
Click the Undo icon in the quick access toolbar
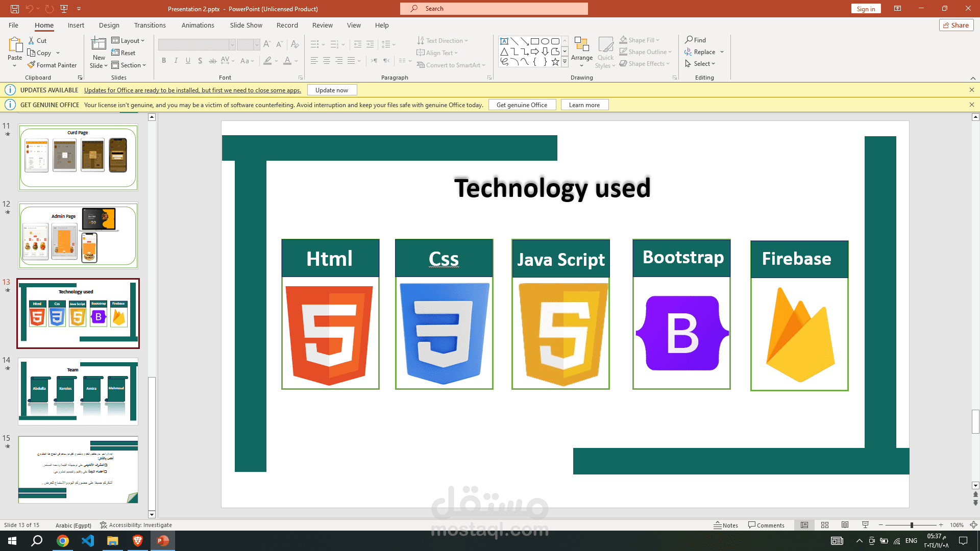(x=29, y=9)
